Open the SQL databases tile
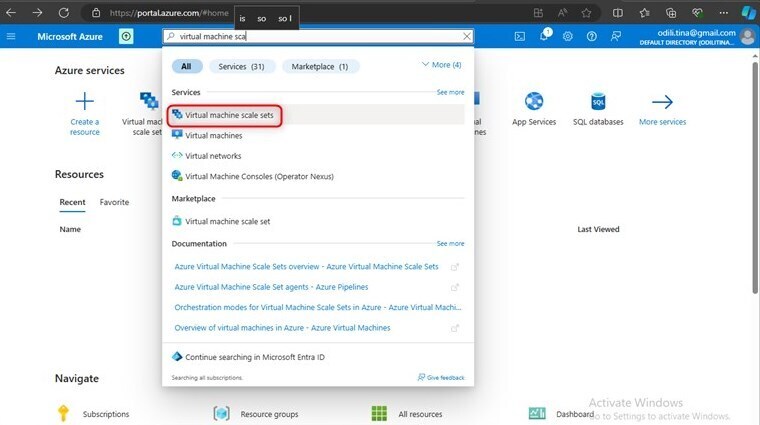The image size is (760, 425). tap(598, 109)
